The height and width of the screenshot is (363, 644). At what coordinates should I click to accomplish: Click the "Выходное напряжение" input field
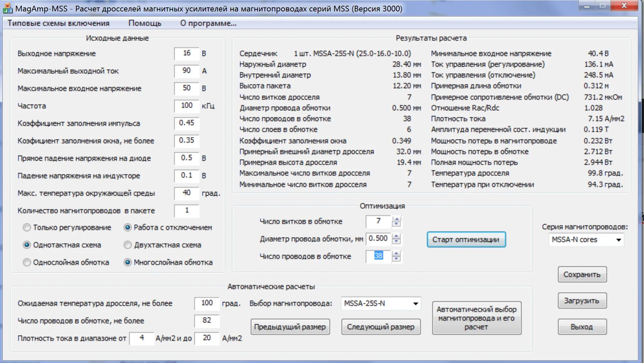coord(187,53)
